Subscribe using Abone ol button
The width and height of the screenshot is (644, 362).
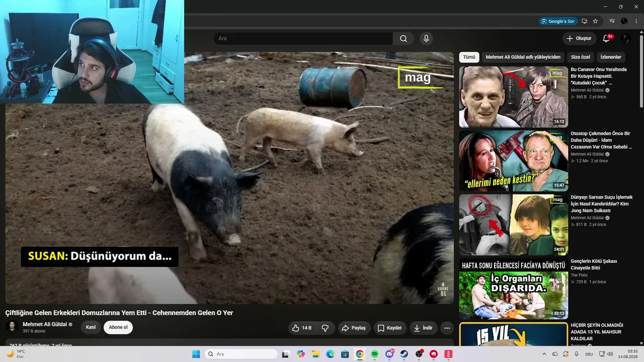click(x=118, y=327)
